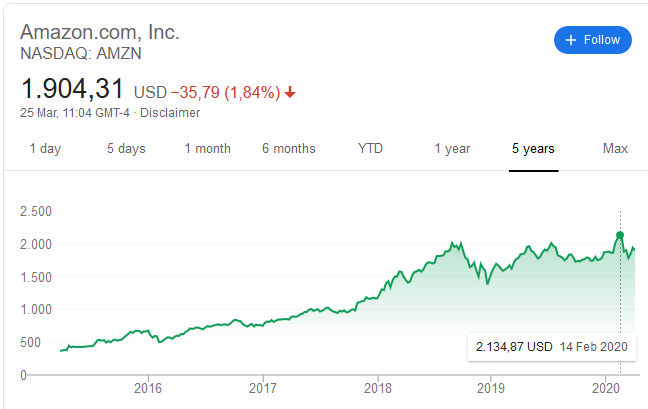Screen dimensions: 648x409
Task: Click the 5 years tab
Action: [x=533, y=149]
